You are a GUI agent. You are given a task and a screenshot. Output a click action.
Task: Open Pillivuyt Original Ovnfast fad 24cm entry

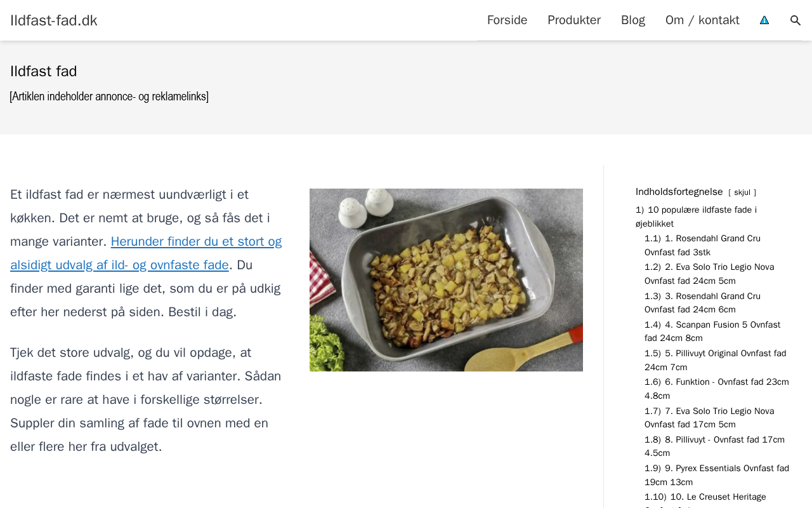point(716,360)
